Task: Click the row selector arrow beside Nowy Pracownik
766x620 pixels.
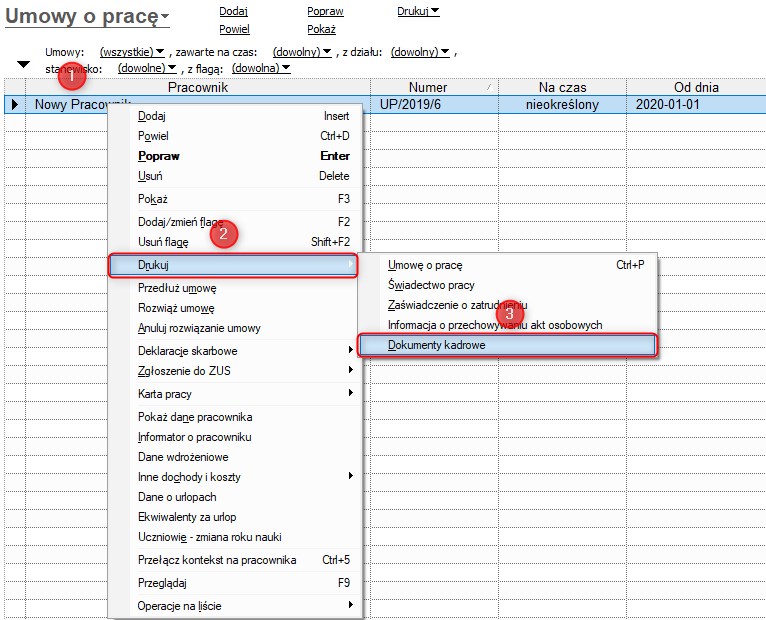Action: pos(14,104)
